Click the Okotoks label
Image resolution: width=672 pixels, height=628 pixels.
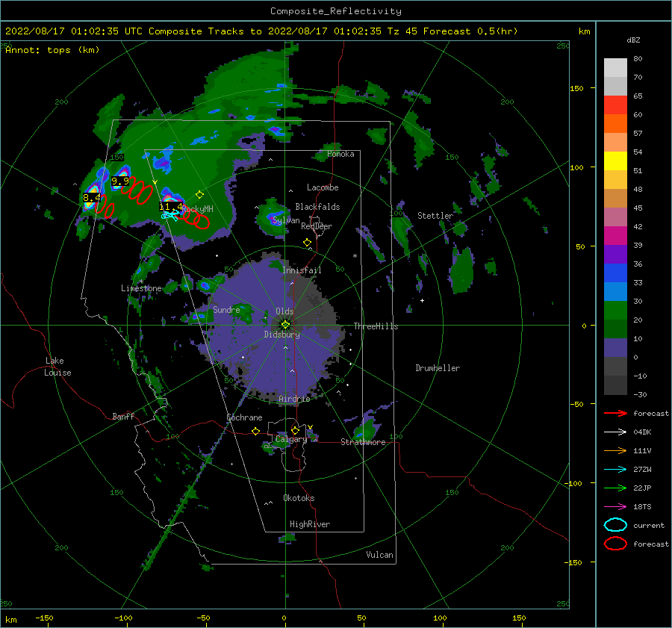(x=299, y=498)
